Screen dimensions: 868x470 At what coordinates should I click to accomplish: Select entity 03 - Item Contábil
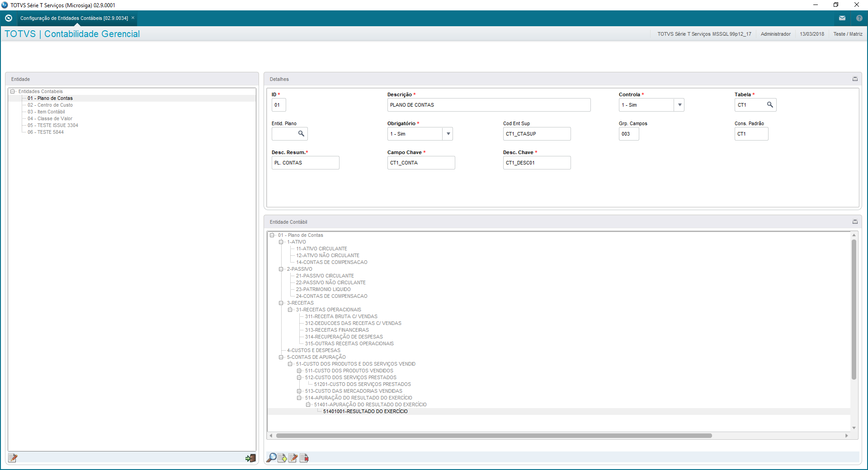click(46, 112)
